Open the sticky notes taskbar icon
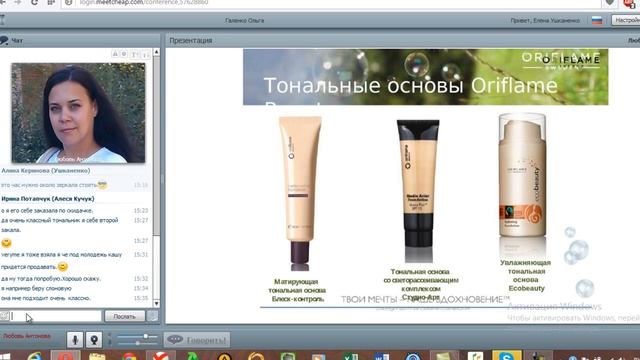Image resolution: width=640 pixels, height=360 pixels. [444, 356]
